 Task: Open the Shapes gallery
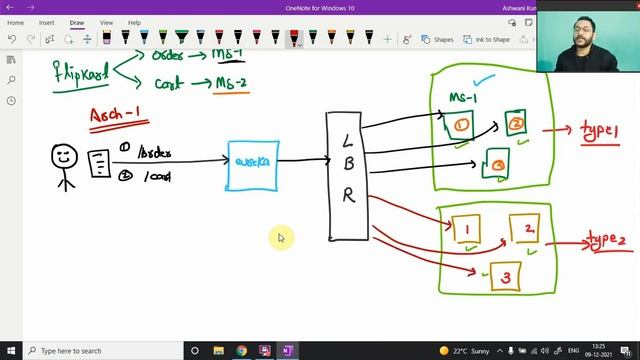point(438,39)
